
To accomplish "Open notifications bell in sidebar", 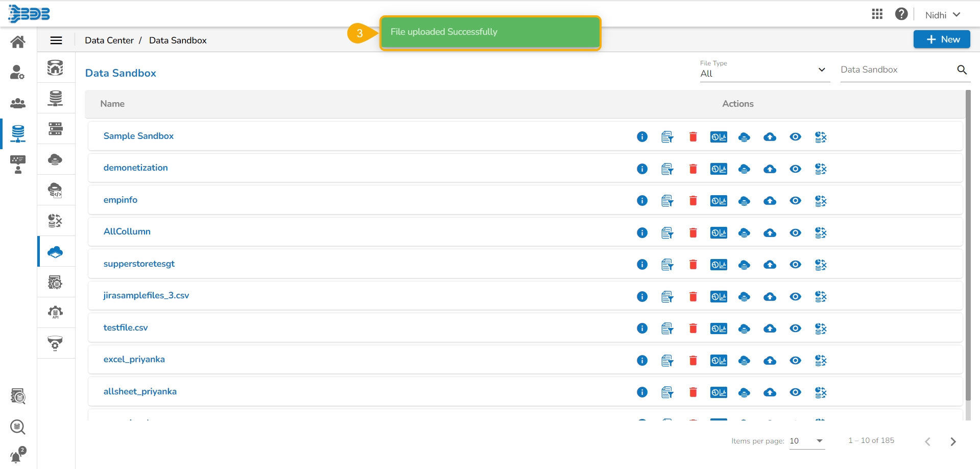I will click(x=17, y=454).
